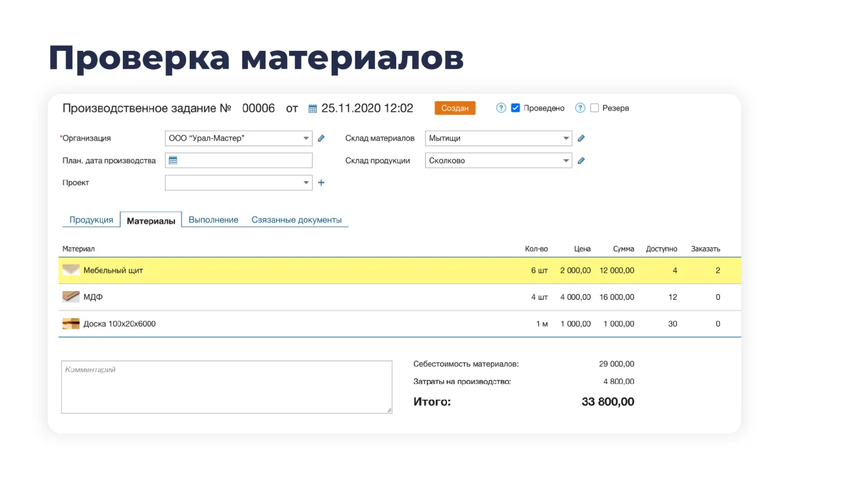
Task: Click МДФ material thumbnail
Action: tap(71, 297)
